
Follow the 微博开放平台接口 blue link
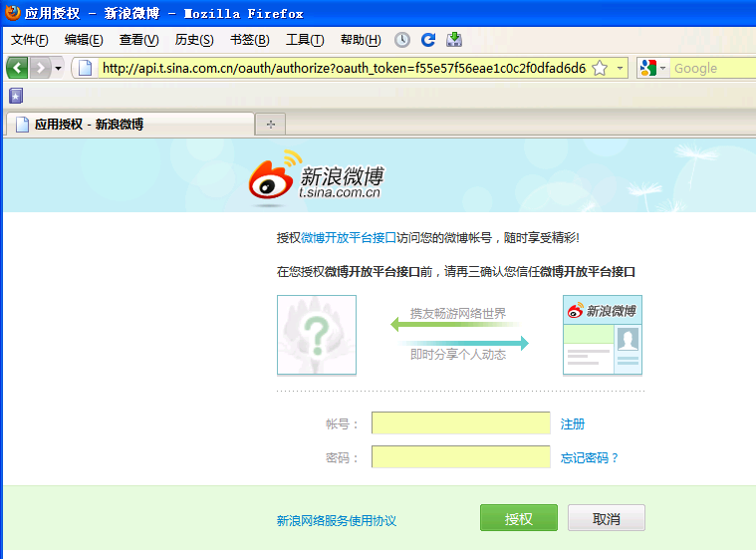pyautogui.click(x=348, y=238)
